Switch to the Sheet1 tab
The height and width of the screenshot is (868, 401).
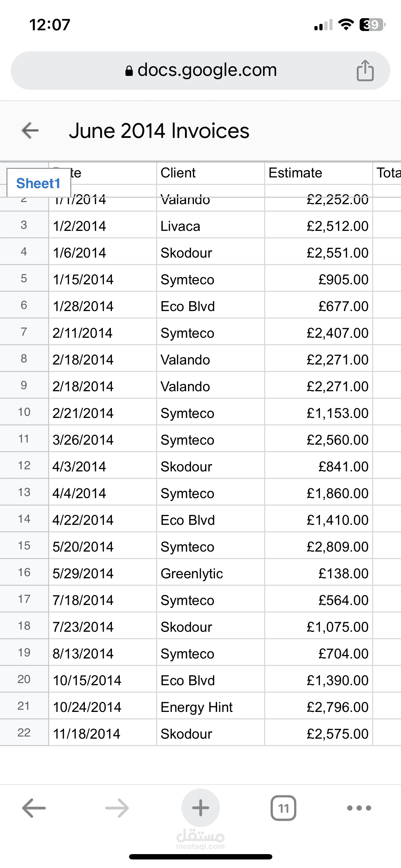coord(38,184)
